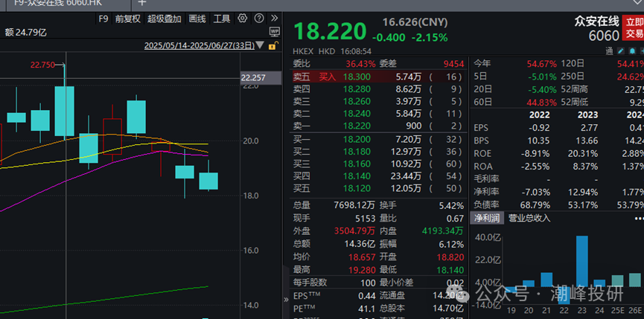The width and height of the screenshot is (644, 319).
Task: Click the last cyan candlestick on chart
Action: pyautogui.click(x=208, y=181)
